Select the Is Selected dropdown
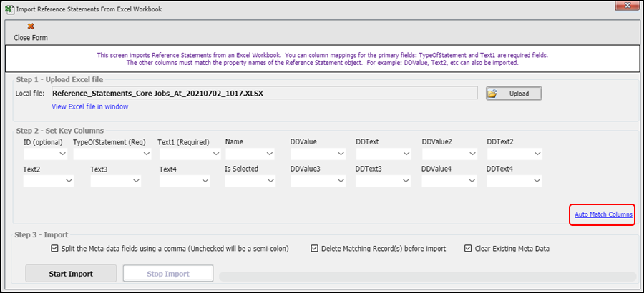The image size is (644, 293). coord(250,182)
